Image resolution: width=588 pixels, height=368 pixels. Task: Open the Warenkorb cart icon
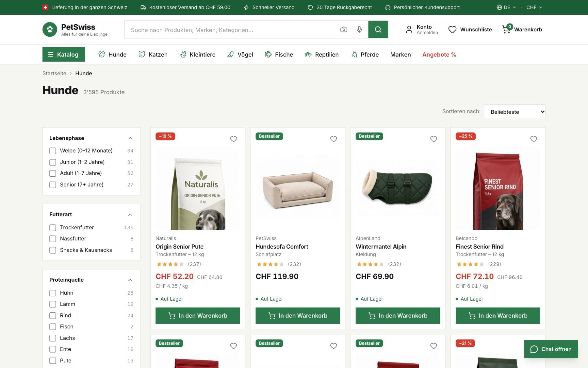click(x=507, y=29)
